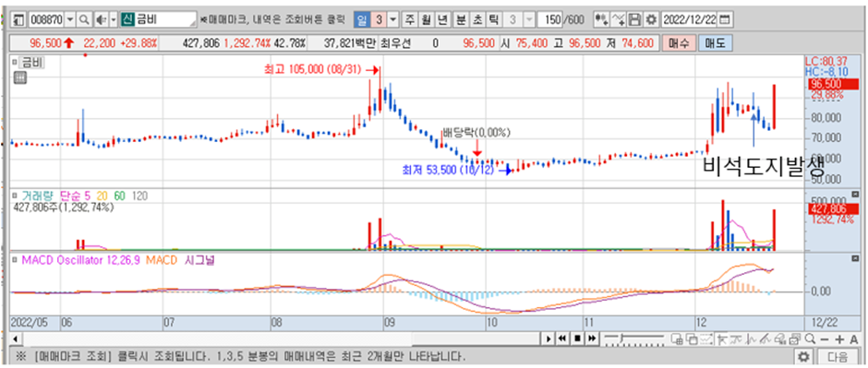Click the second line drawing tool icon
The image size is (868, 368).
tap(736, 338)
